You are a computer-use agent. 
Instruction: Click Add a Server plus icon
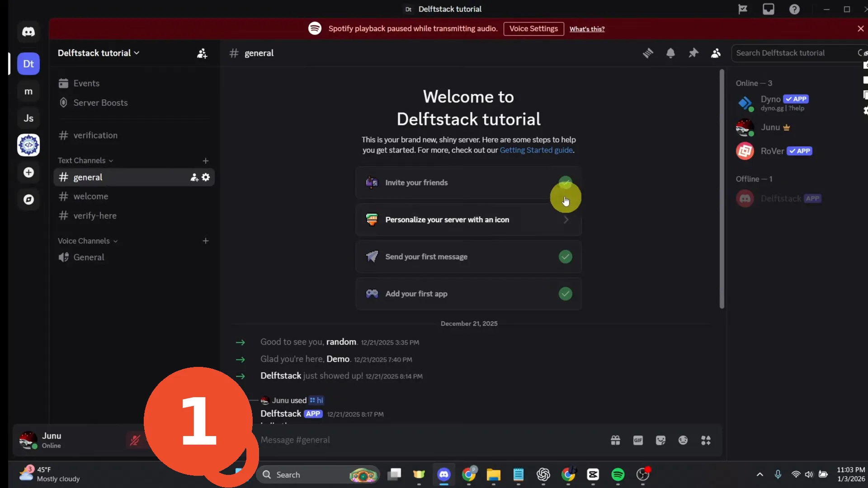click(x=28, y=173)
